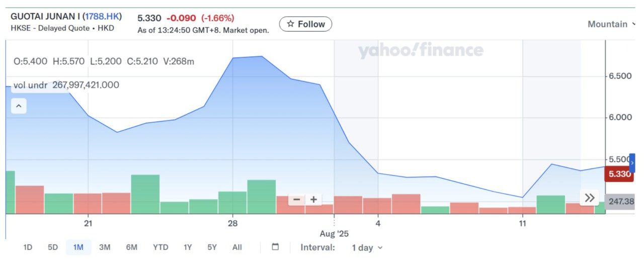Show All historical data range
Image resolution: width=644 pixels, height=259 pixels.
click(237, 247)
